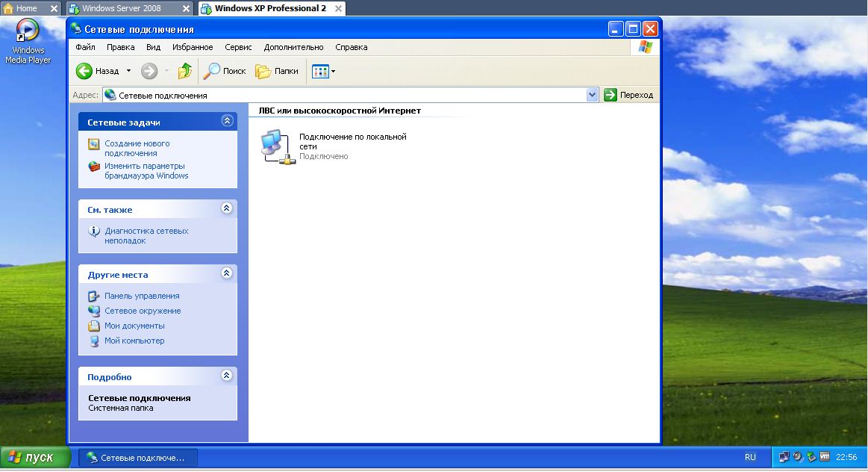Click the Windows firewall icon in tasks
Screen dimensions: 868x472
(94, 167)
